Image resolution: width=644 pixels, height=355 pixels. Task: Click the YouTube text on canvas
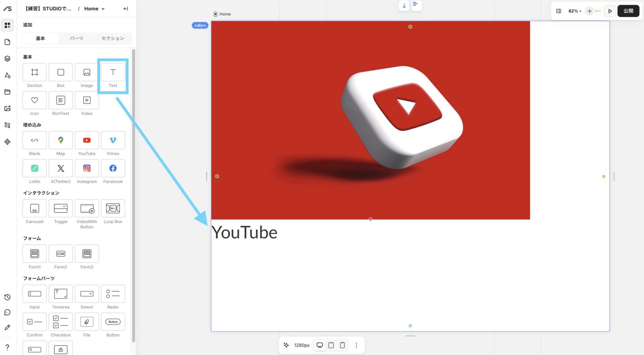click(245, 233)
